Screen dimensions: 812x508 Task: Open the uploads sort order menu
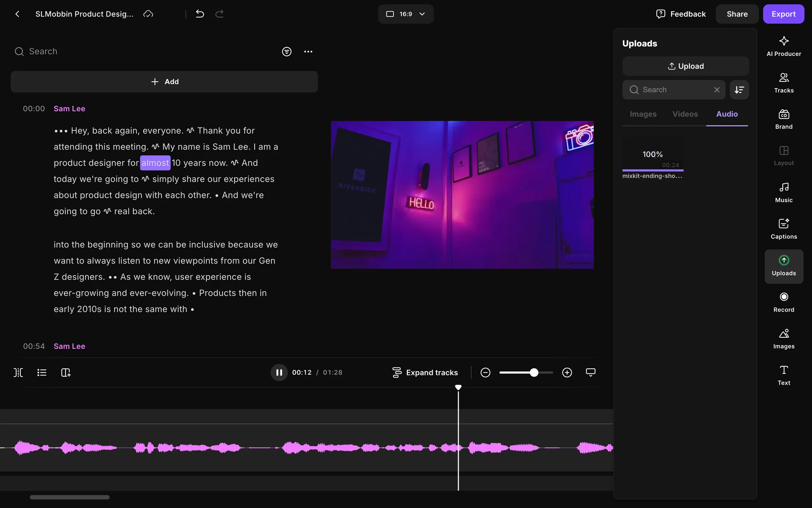pyautogui.click(x=739, y=90)
